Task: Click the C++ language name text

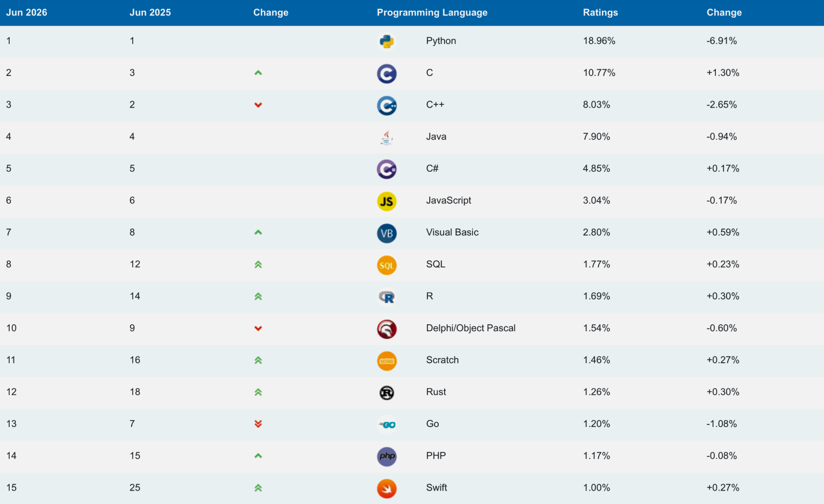Action: coord(435,104)
